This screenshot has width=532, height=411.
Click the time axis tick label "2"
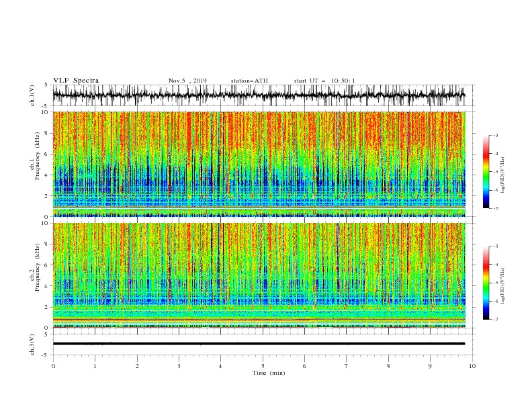pyautogui.click(x=137, y=366)
